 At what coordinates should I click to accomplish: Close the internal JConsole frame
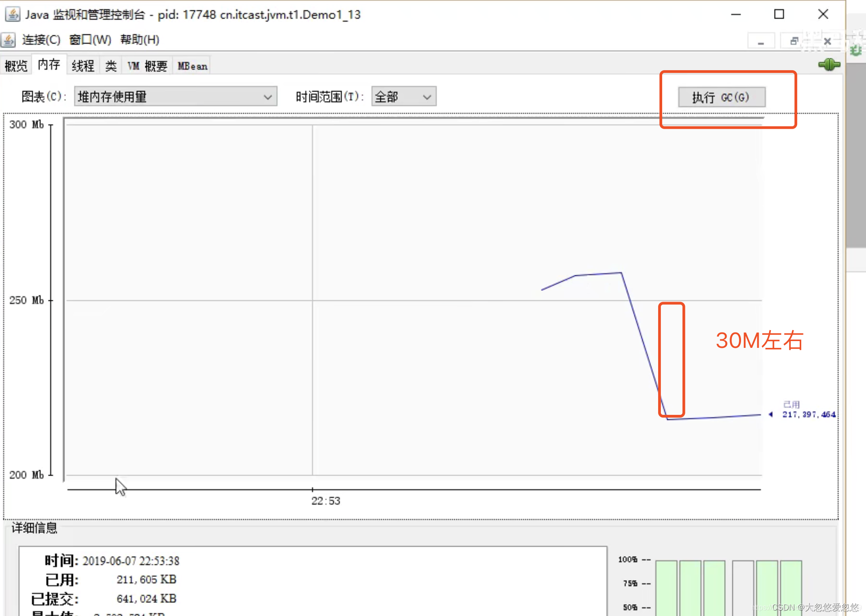coord(827,41)
